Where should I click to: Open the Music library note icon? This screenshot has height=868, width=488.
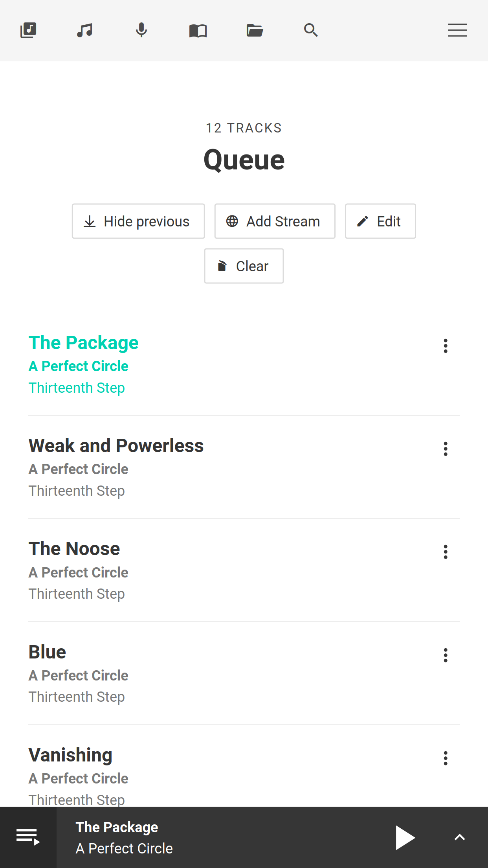tap(85, 30)
